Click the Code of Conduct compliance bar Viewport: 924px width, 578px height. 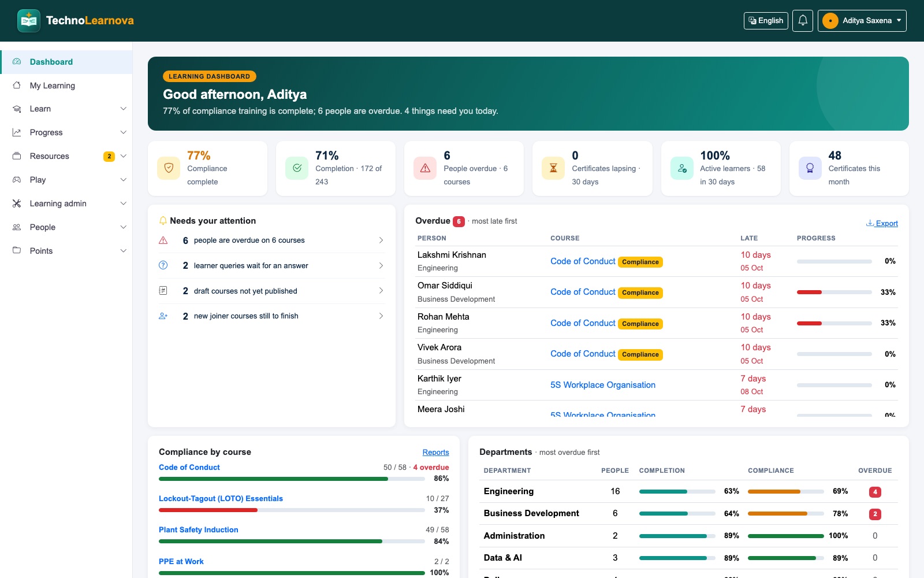point(292,479)
